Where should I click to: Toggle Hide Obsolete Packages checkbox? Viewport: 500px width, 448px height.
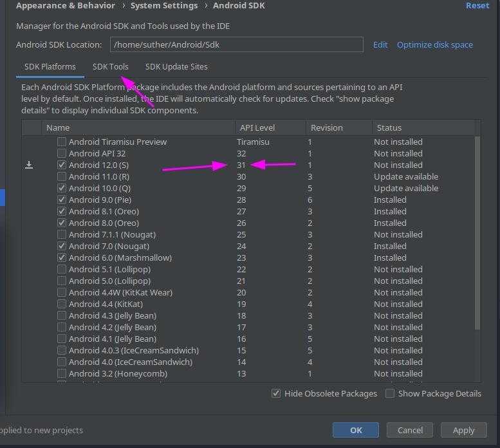(x=276, y=393)
